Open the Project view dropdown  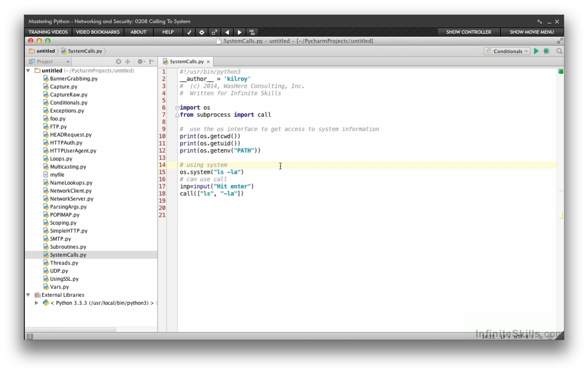(x=50, y=61)
